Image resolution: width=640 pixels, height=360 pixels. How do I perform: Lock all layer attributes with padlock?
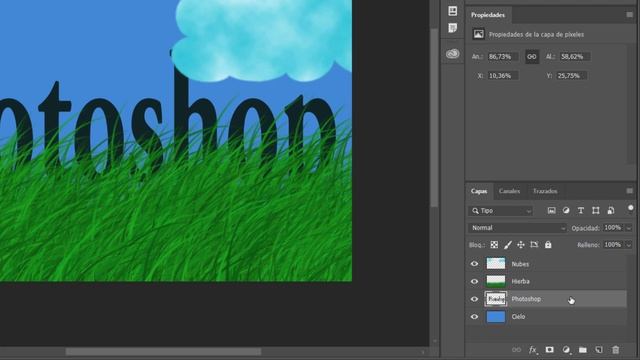click(548, 244)
